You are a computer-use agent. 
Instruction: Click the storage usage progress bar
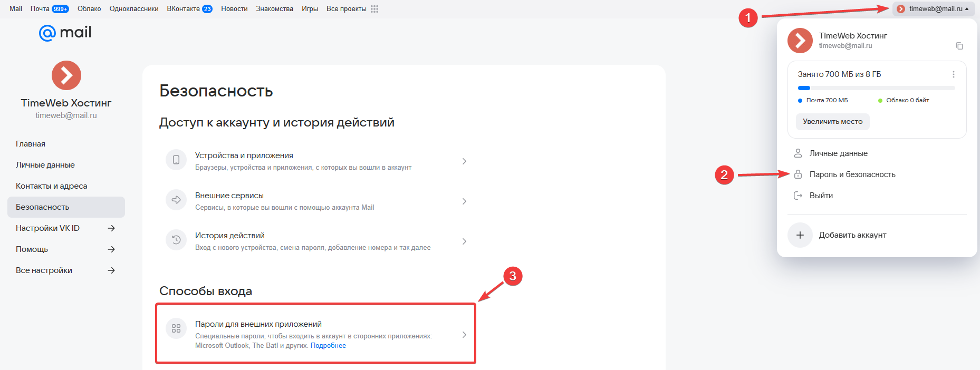876,88
